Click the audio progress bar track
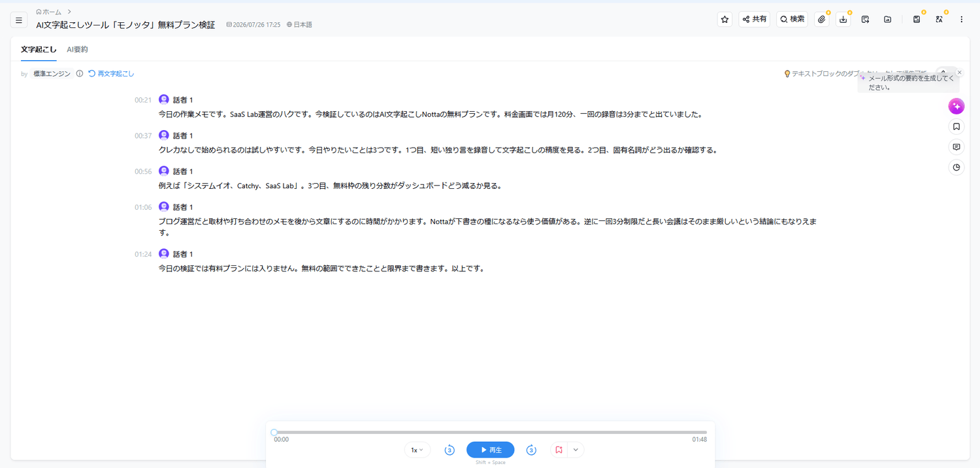 pos(490,432)
